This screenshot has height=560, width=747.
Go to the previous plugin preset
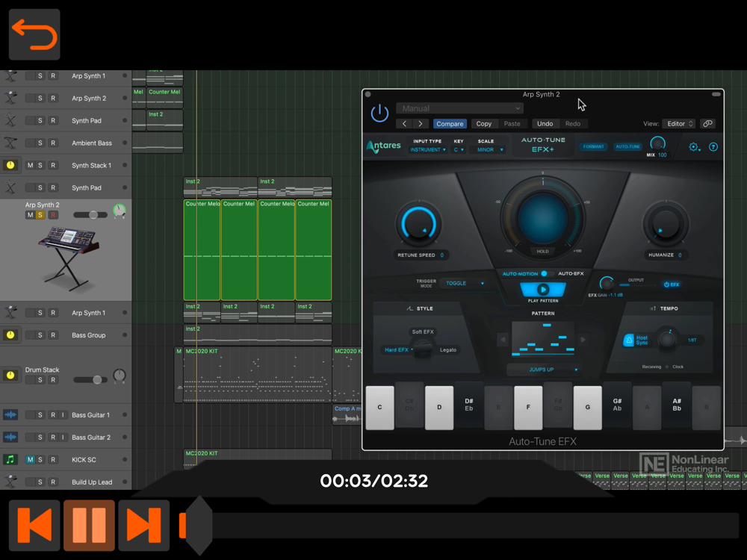[404, 124]
